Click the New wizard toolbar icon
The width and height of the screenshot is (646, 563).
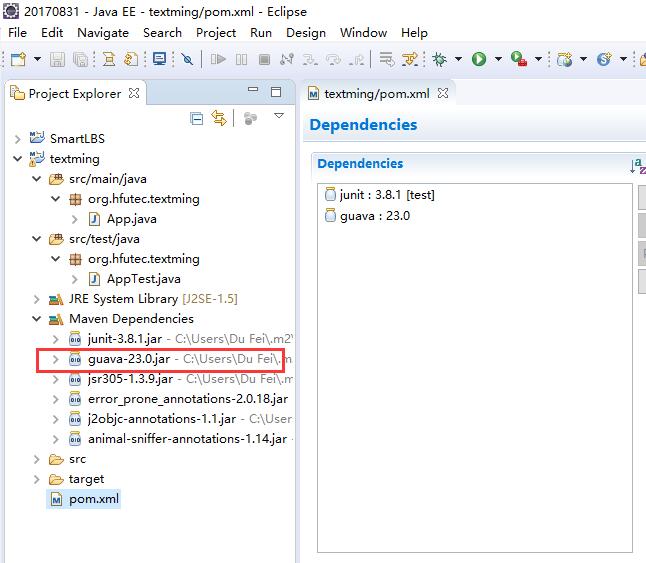[x=18, y=59]
